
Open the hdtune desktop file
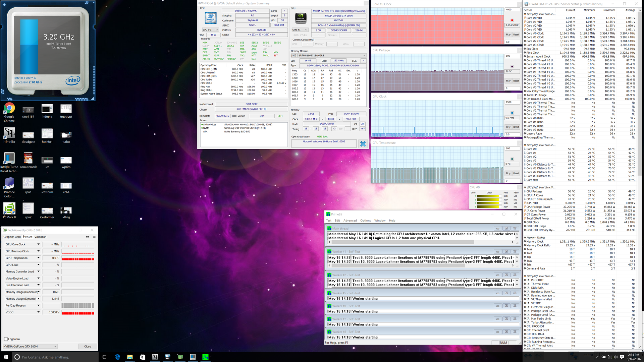(47, 112)
